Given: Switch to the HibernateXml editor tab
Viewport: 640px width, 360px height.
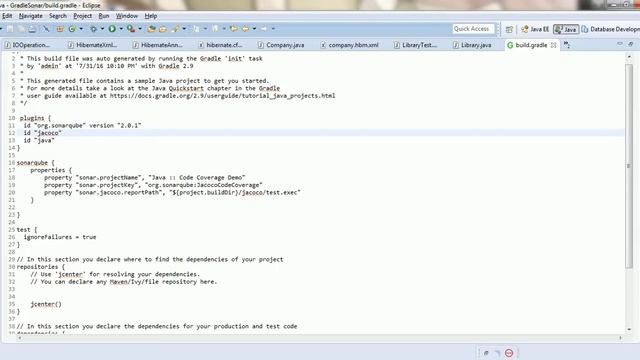Looking at the screenshot, I should point(93,45).
